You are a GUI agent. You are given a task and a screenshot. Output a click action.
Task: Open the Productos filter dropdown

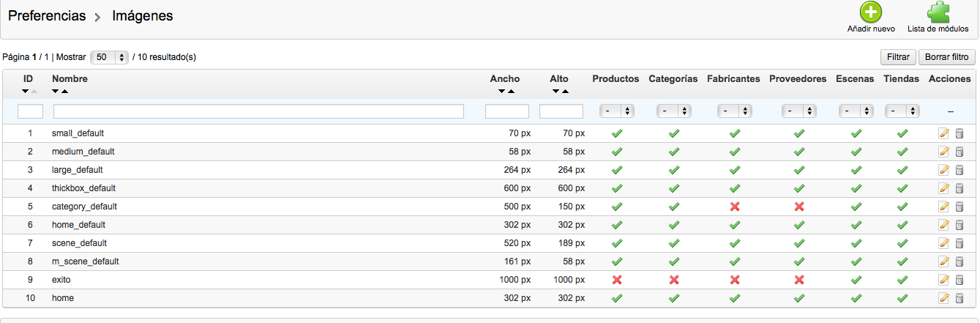616,111
